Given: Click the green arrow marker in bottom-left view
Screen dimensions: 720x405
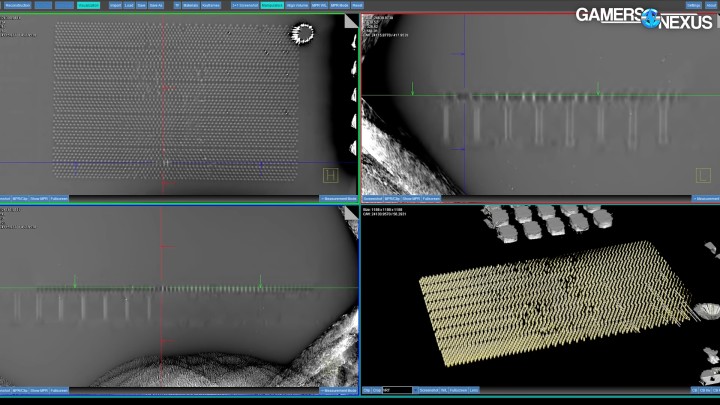Looking at the screenshot, I should [74, 282].
